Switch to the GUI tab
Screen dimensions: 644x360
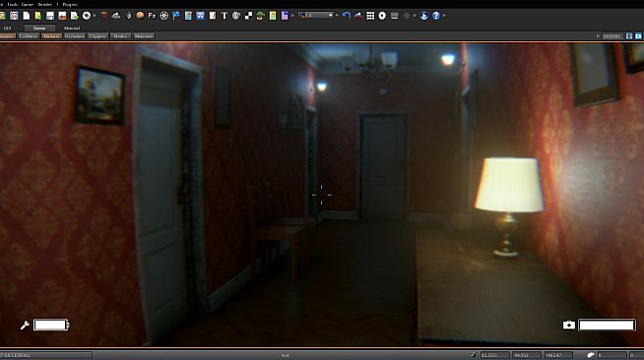pyautogui.click(x=8, y=28)
